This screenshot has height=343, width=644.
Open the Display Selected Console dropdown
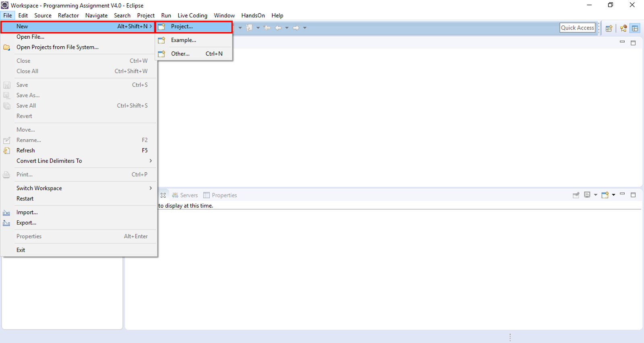pos(596,195)
